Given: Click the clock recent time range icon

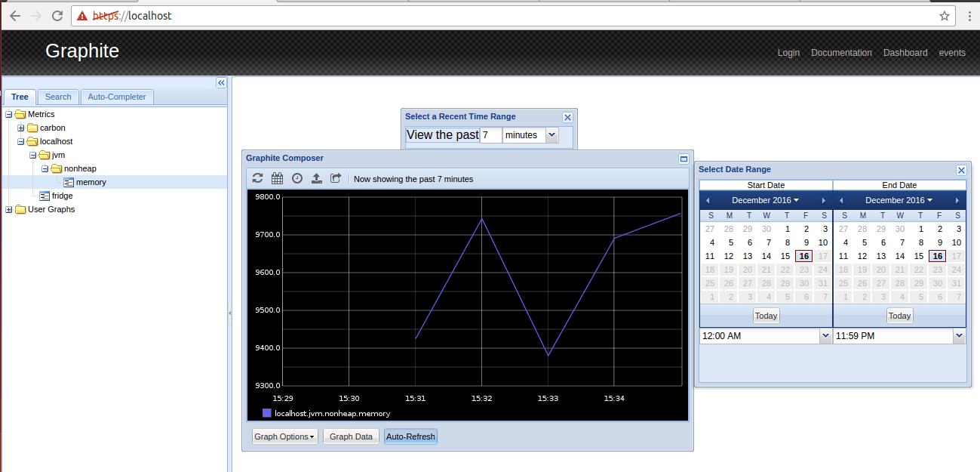Looking at the screenshot, I should tap(297, 179).
